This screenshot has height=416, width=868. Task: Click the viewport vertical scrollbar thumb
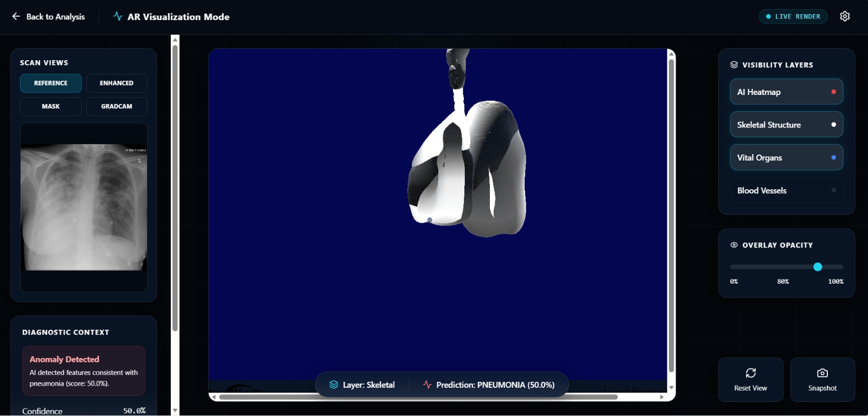pos(671,215)
